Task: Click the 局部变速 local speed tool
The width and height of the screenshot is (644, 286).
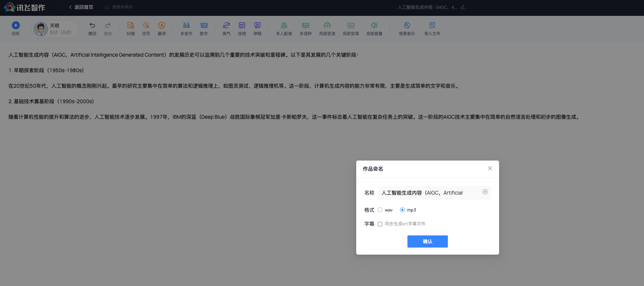Action: 327,26
